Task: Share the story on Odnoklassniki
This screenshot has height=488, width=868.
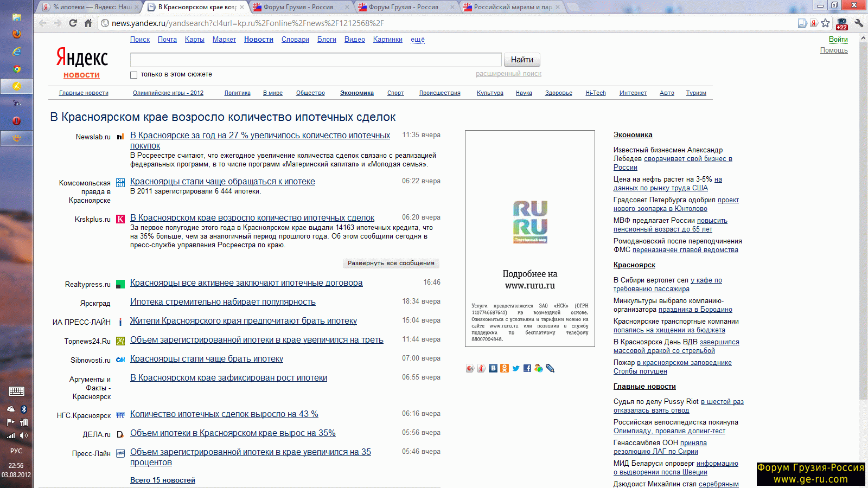Action: point(505,368)
